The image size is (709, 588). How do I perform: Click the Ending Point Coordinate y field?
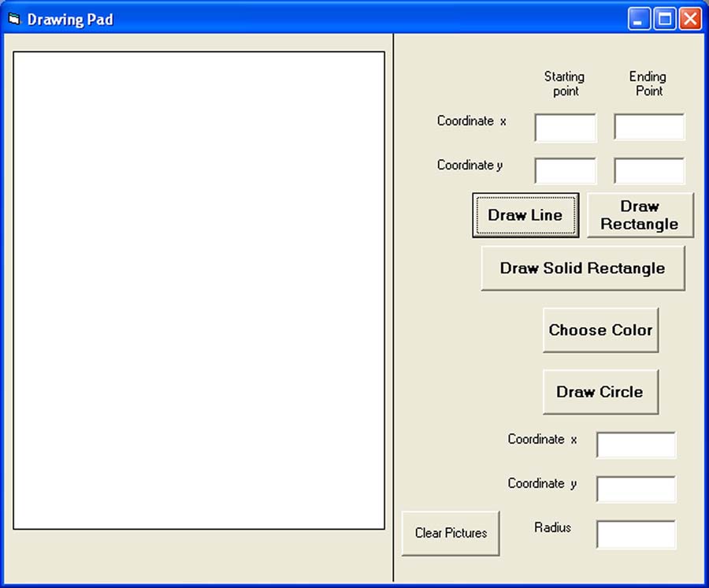648,171
